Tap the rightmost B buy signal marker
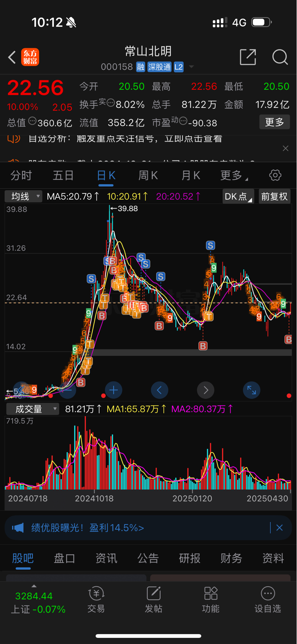This screenshot has height=644, width=297. [x=288, y=340]
